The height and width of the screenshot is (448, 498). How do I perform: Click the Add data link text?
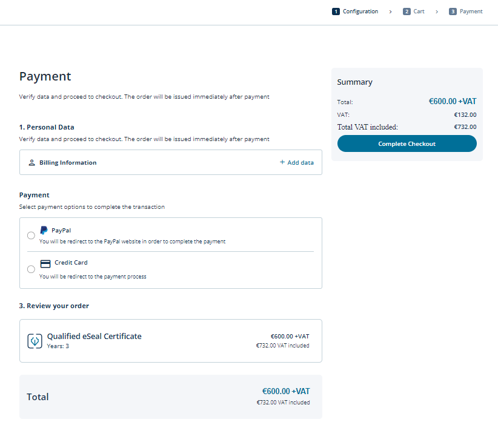click(300, 163)
